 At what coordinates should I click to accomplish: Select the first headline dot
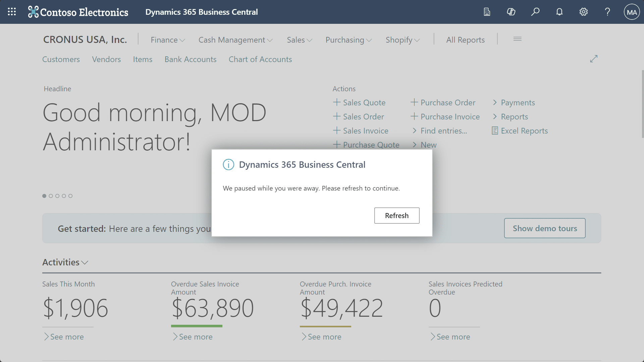click(44, 196)
